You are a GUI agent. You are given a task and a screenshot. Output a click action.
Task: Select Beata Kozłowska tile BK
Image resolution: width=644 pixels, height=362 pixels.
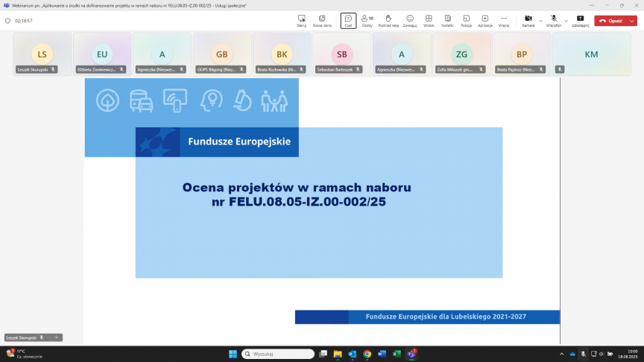[282, 54]
